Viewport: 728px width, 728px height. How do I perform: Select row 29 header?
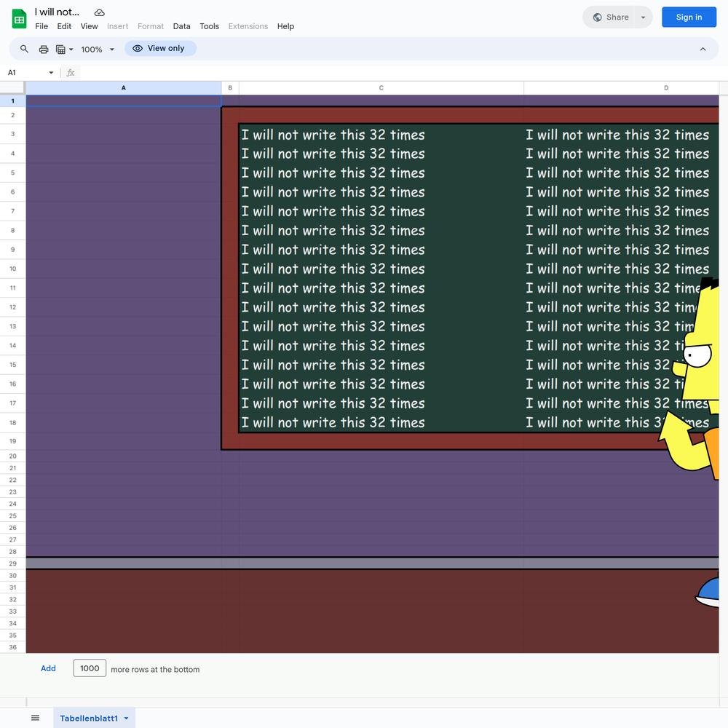pos(12,563)
